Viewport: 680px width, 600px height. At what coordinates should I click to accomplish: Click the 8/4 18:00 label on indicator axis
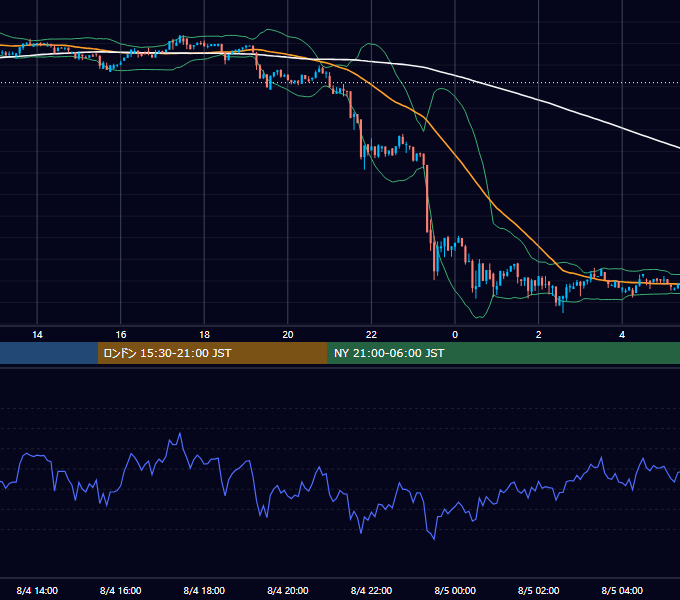click(x=204, y=591)
